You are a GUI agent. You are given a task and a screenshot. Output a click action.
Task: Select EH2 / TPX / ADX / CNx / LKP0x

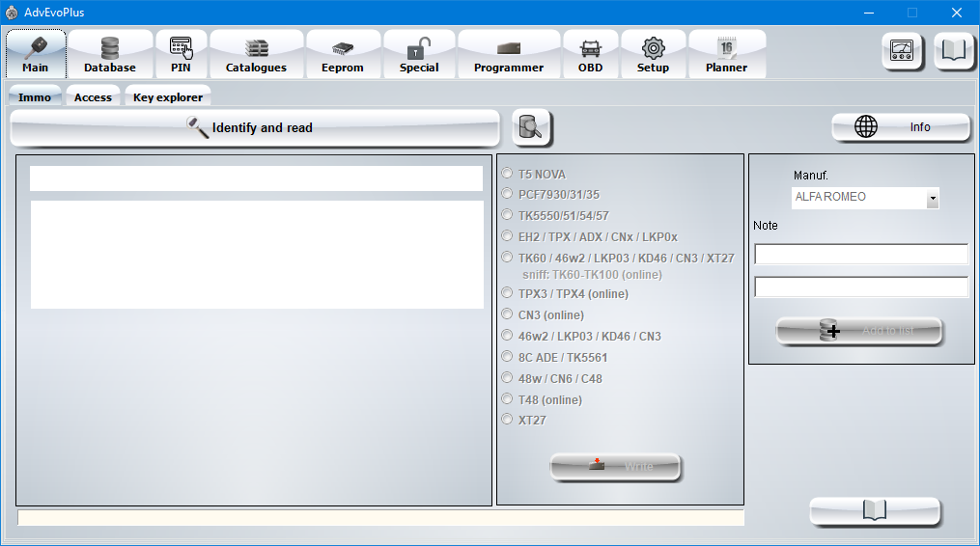pos(507,236)
